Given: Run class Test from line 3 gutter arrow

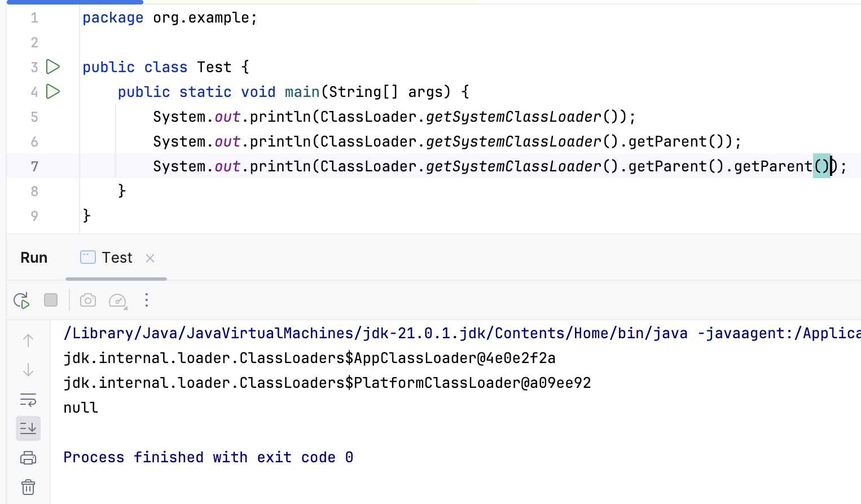Looking at the screenshot, I should (x=53, y=67).
